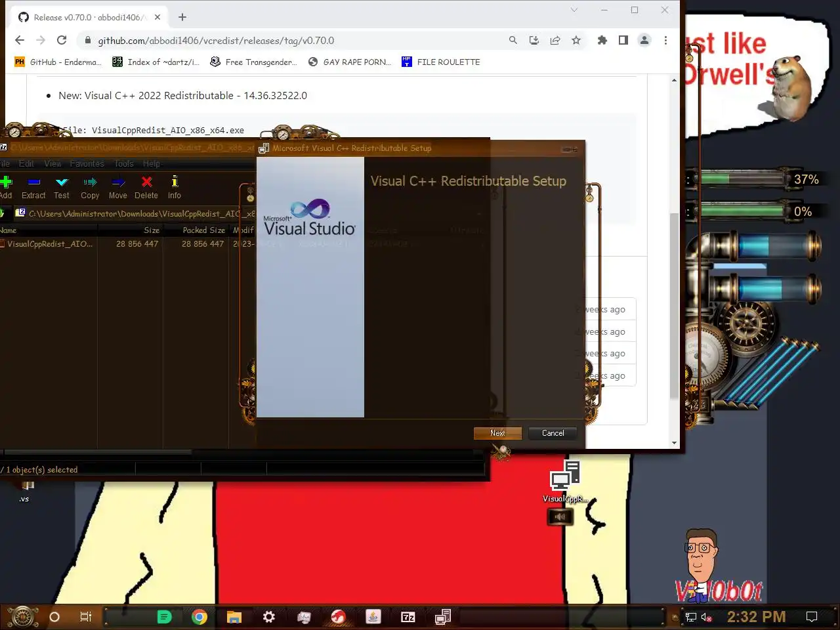Screen dimensions: 840x630
Task: Click the Java icon in the taskbar
Action: tap(373, 617)
